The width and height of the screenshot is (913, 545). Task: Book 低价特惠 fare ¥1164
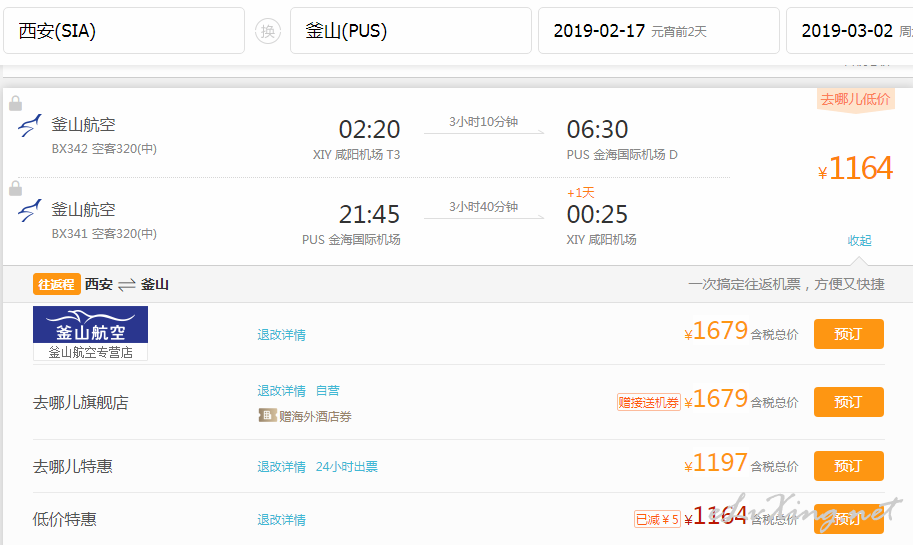click(848, 519)
